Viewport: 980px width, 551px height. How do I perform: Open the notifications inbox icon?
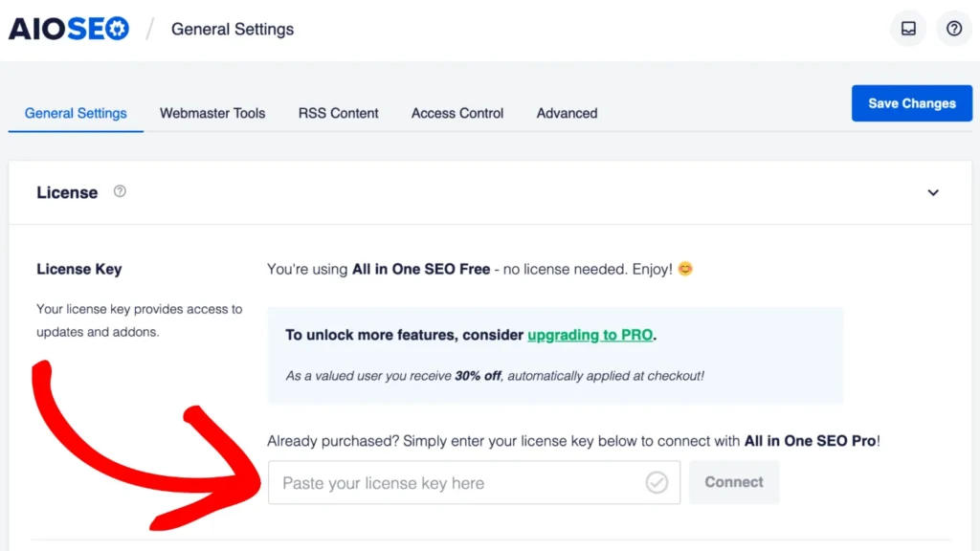pyautogui.click(x=908, y=29)
